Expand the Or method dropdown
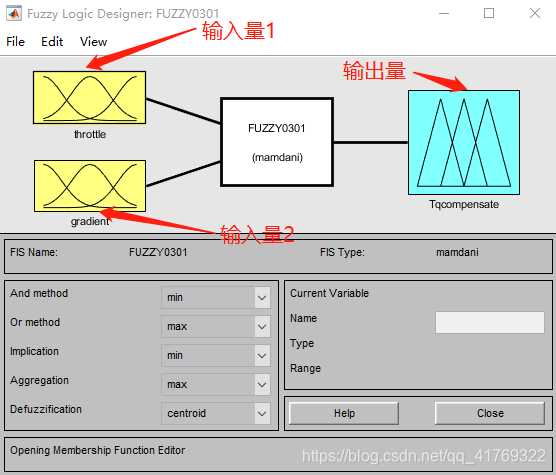 pyautogui.click(x=216, y=326)
